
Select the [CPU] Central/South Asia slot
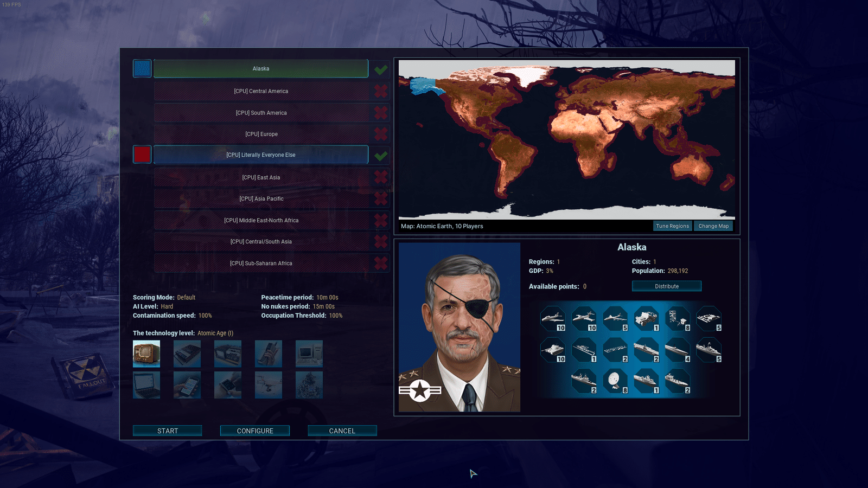[x=261, y=241]
